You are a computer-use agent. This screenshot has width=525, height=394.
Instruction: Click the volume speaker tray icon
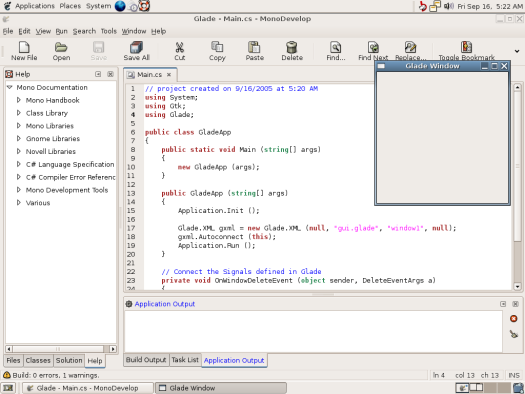pyautogui.click(x=448, y=6)
